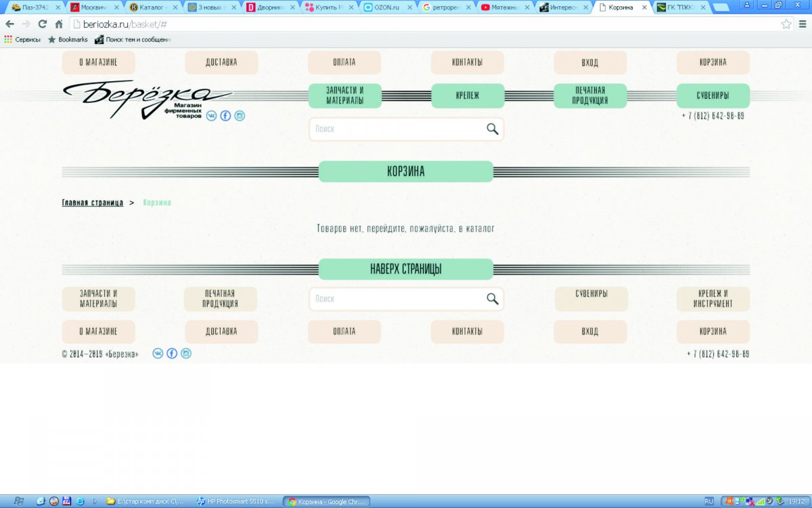Reload the page with the refresh icon

43,24
